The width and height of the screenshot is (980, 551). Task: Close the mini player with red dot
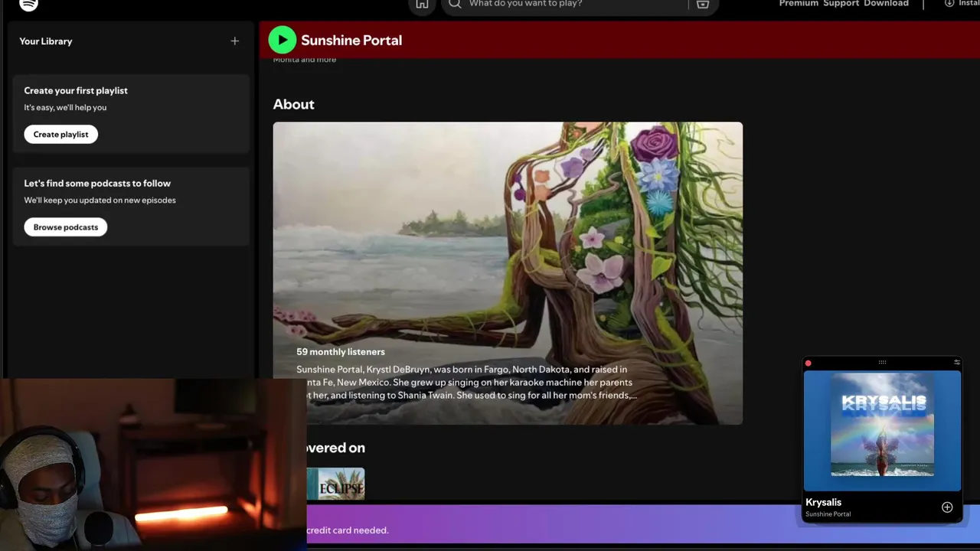point(808,364)
